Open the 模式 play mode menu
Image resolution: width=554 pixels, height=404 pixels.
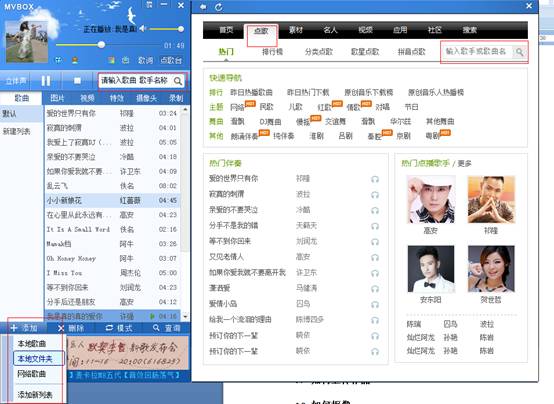119,328
